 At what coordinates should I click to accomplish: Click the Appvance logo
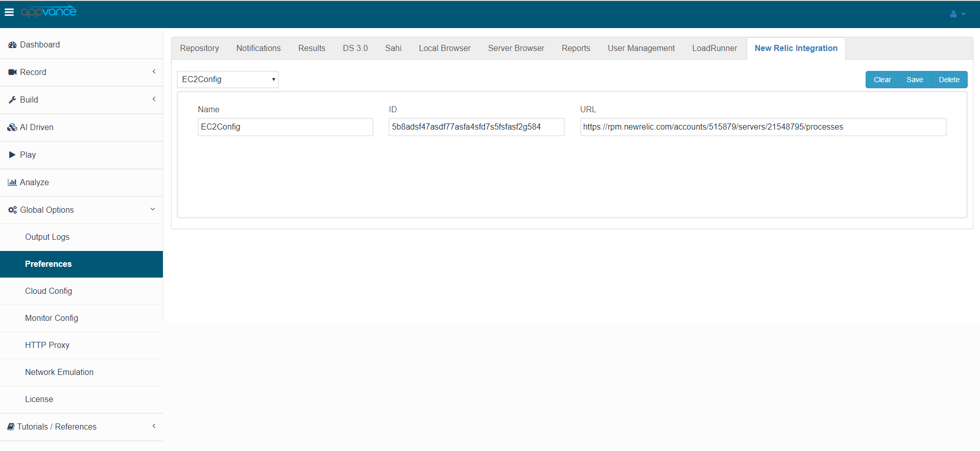tap(49, 11)
